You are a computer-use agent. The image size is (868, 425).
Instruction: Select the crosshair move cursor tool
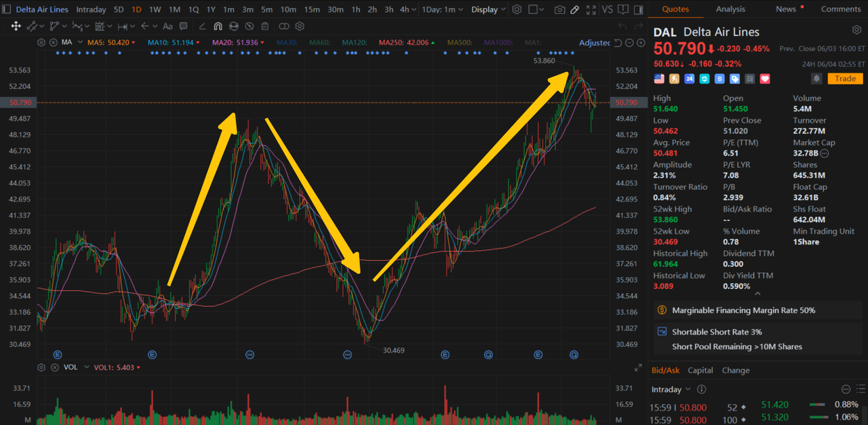[16, 26]
